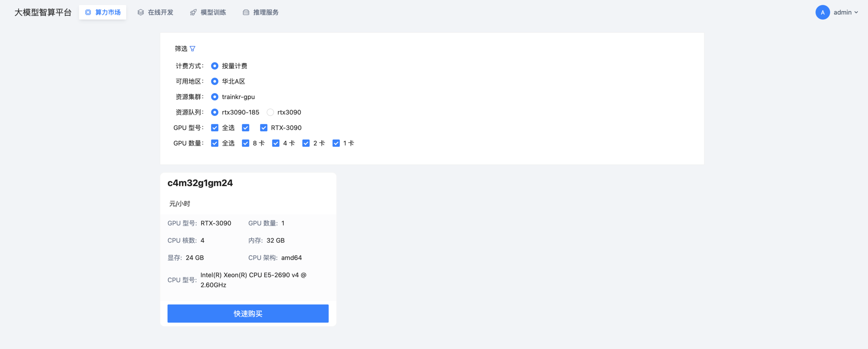Click the 算力市场 chip icon
Image resolution: width=868 pixels, height=349 pixels.
point(88,12)
